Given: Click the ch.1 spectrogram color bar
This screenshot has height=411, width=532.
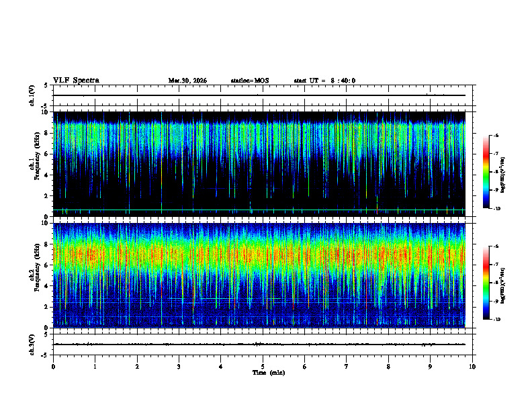Looking at the screenshot, I should coord(486,172).
